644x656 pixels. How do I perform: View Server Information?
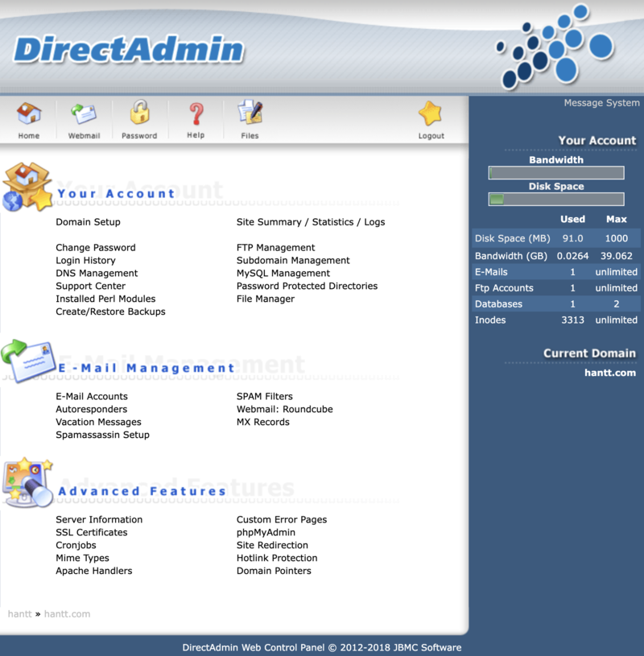point(99,520)
